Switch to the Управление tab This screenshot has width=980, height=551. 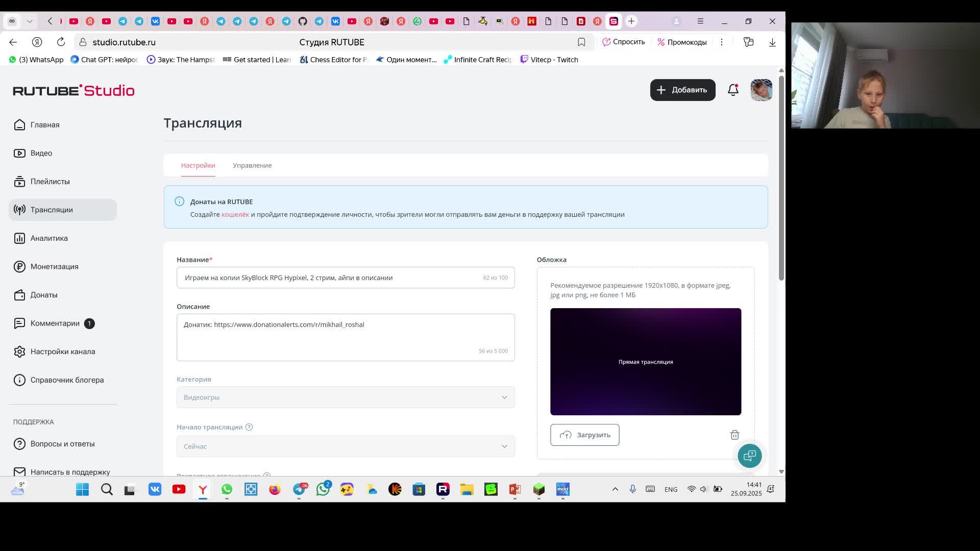point(252,165)
